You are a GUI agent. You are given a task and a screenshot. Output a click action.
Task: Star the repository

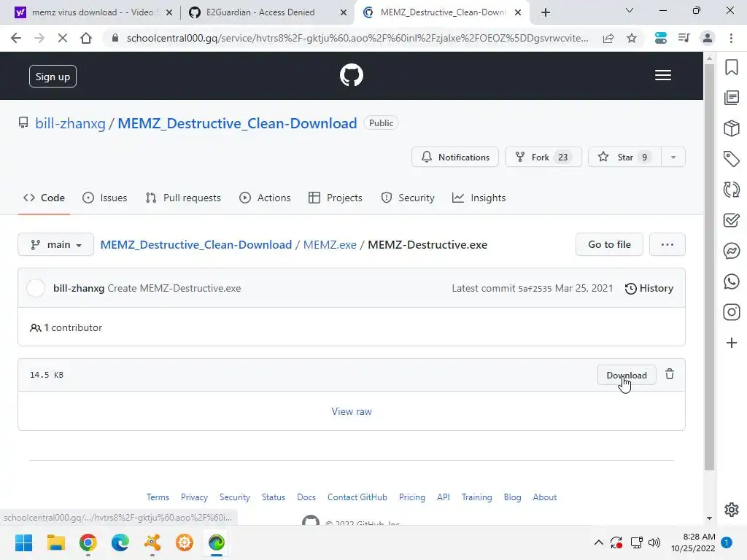(624, 157)
